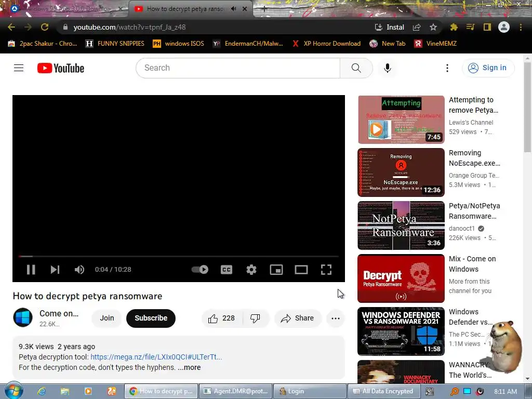This screenshot has width=532, height=399.
Task: Open the FUNNY SNIPPIES bookmark
Action: (115, 44)
